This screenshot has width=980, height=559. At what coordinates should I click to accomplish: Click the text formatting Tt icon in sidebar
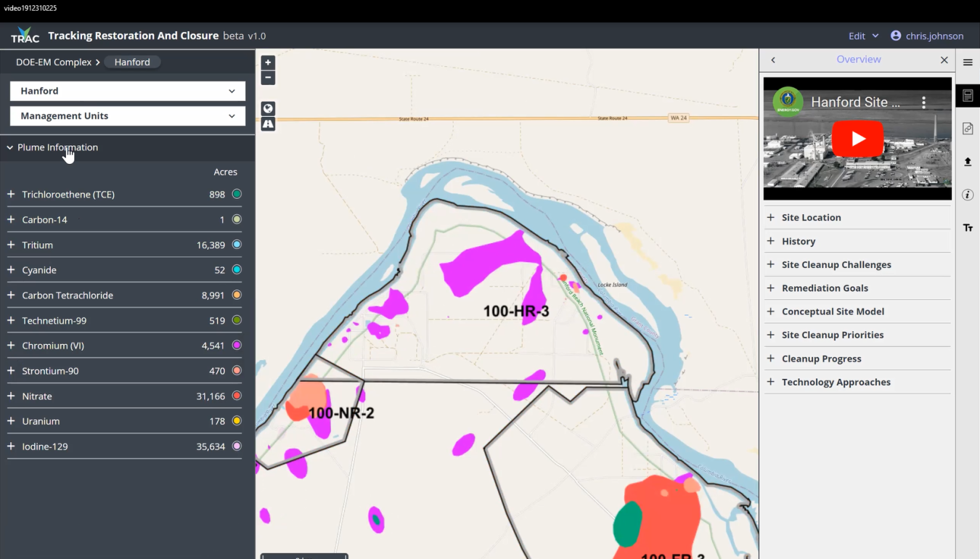pyautogui.click(x=968, y=227)
